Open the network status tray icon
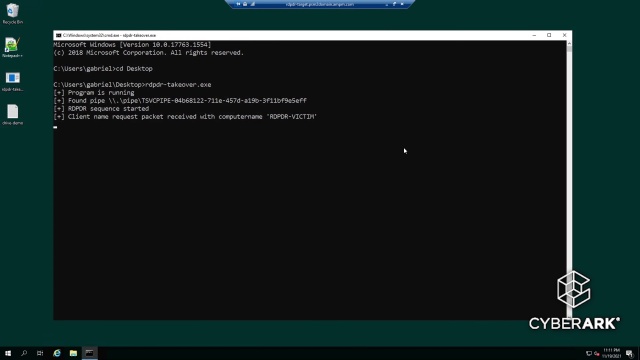The image size is (640, 360). point(589,353)
